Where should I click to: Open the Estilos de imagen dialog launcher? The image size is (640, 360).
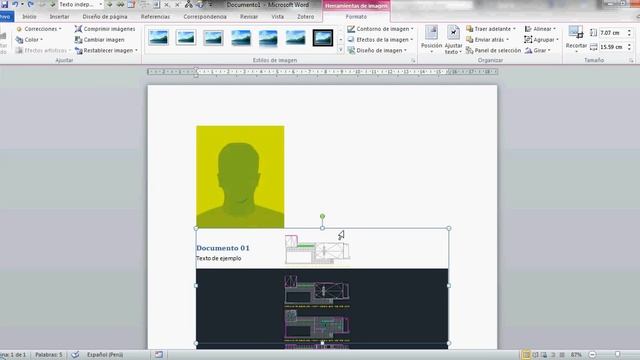(x=413, y=60)
